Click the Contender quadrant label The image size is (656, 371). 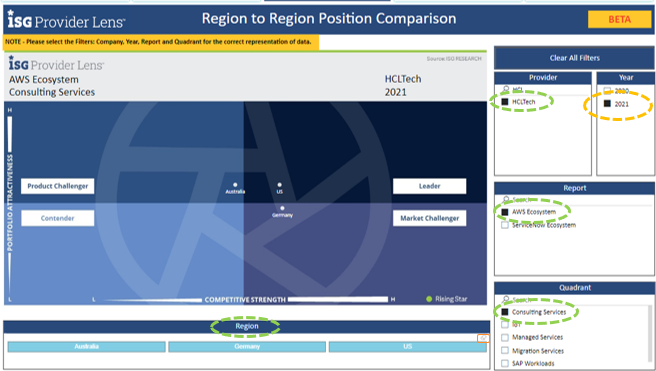tap(58, 218)
